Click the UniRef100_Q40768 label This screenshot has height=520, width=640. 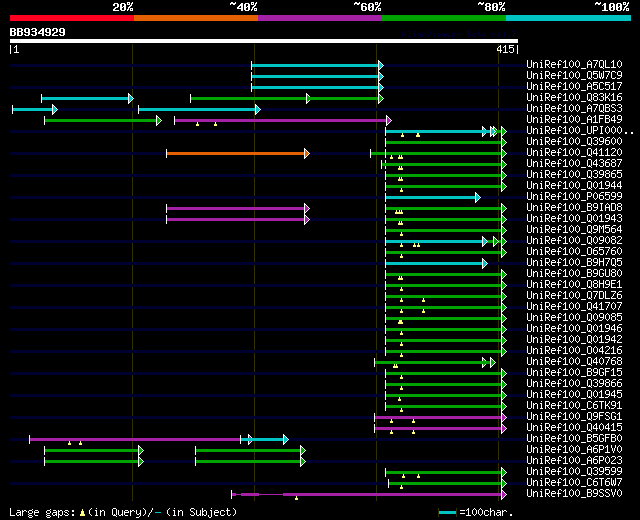pos(574,362)
